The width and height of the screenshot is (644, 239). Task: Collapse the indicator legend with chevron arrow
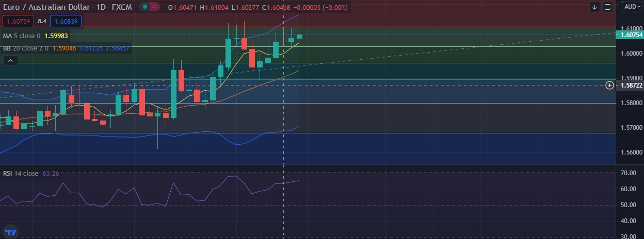10,61
